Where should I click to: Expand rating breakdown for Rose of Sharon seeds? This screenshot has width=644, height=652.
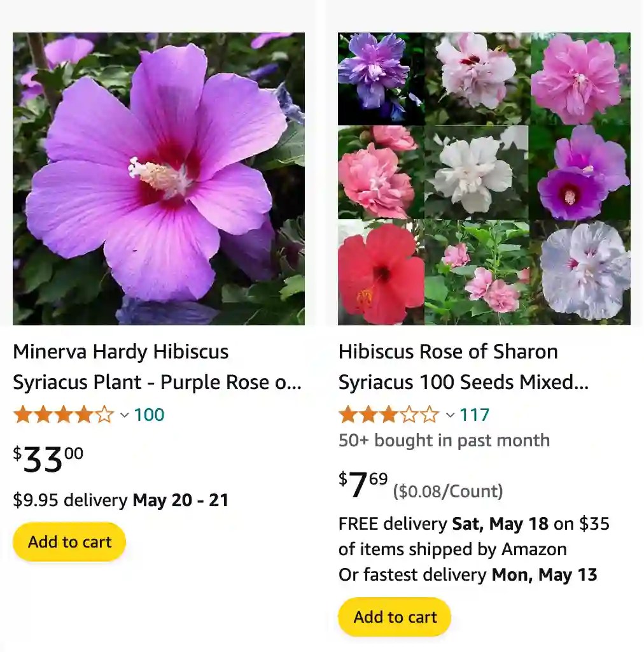click(450, 414)
